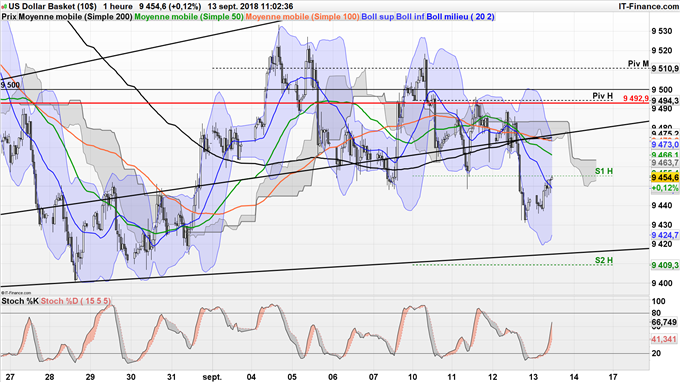680x382 pixels.
Task: Click the date 17 on time axis
Action: (x=613, y=377)
